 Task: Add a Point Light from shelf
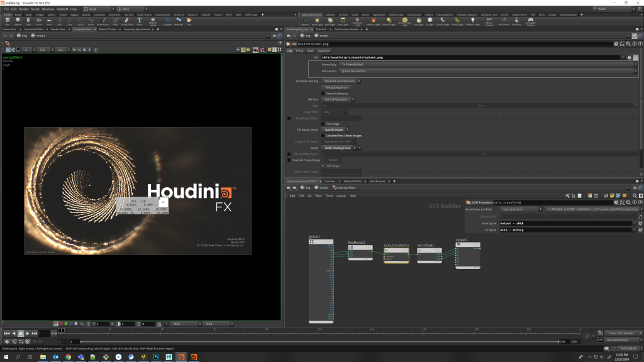pyautogui.click(x=317, y=21)
